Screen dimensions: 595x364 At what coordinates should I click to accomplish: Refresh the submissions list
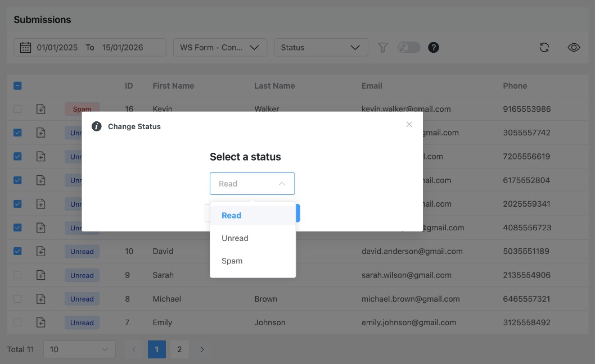(544, 47)
